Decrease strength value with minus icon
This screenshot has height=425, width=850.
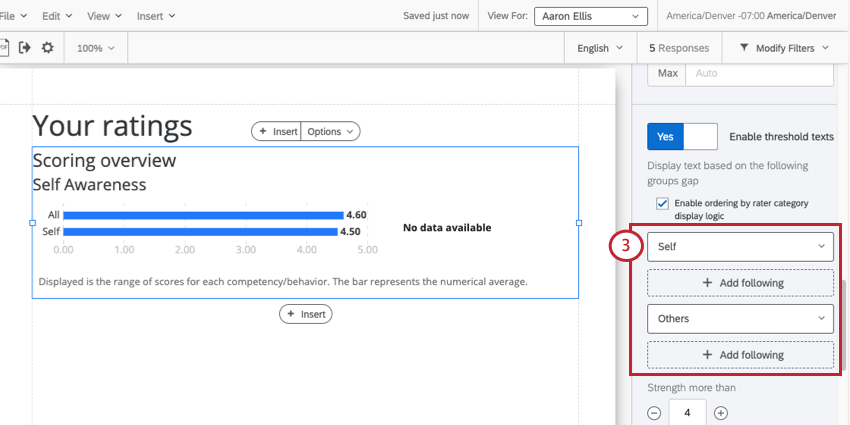coord(654,413)
